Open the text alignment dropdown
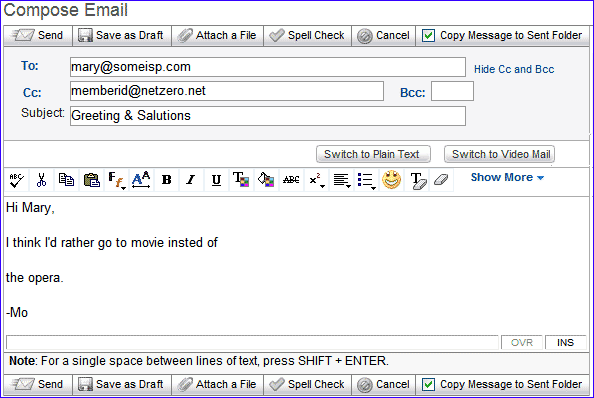This screenshot has width=594, height=398. [341, 180]
